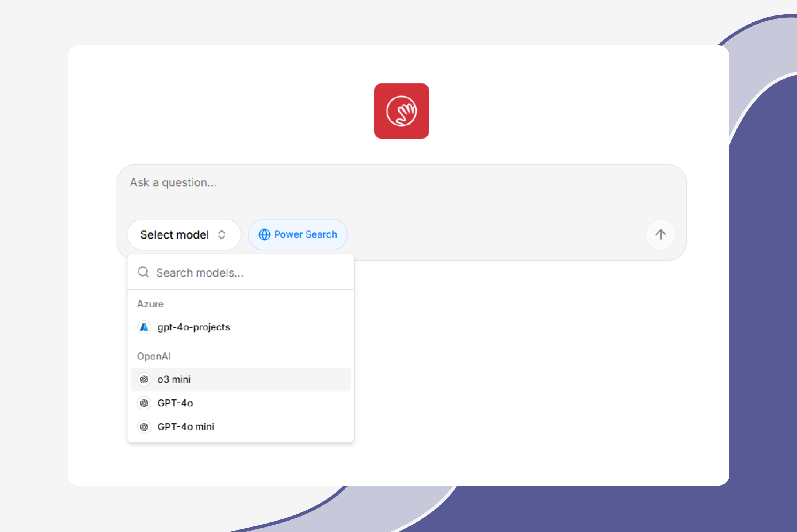Screen dimensions: 797x532
Task: Click the magnifier icon in model search
Action: point(143,272)
